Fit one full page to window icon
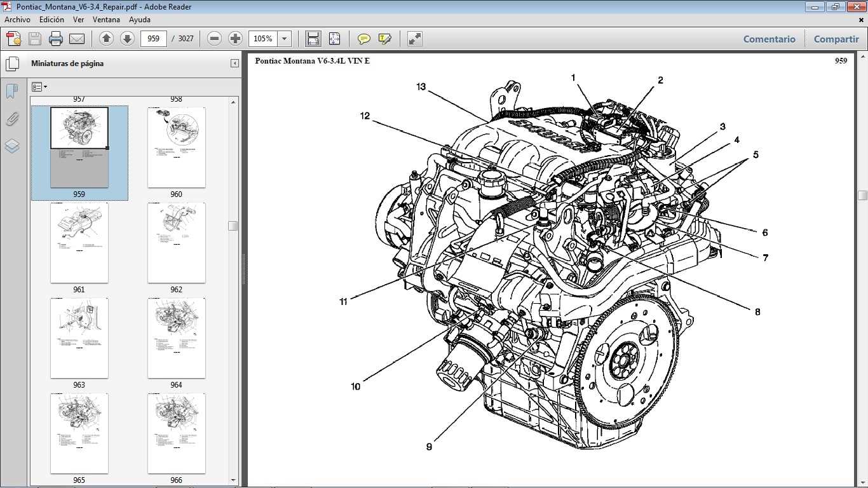The image size is (868, 488). pyautogui.click(x=335, y=39)
